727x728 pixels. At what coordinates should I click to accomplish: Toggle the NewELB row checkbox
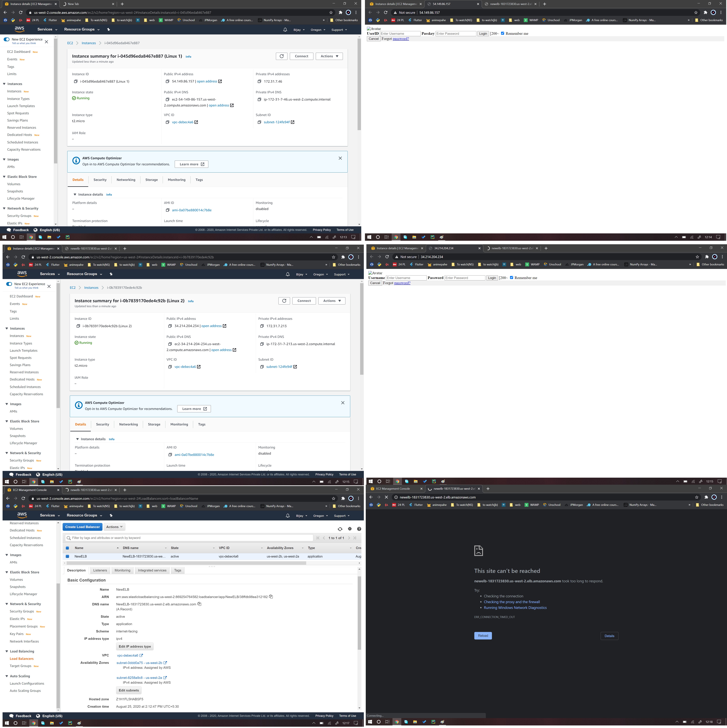click(67, 556)
